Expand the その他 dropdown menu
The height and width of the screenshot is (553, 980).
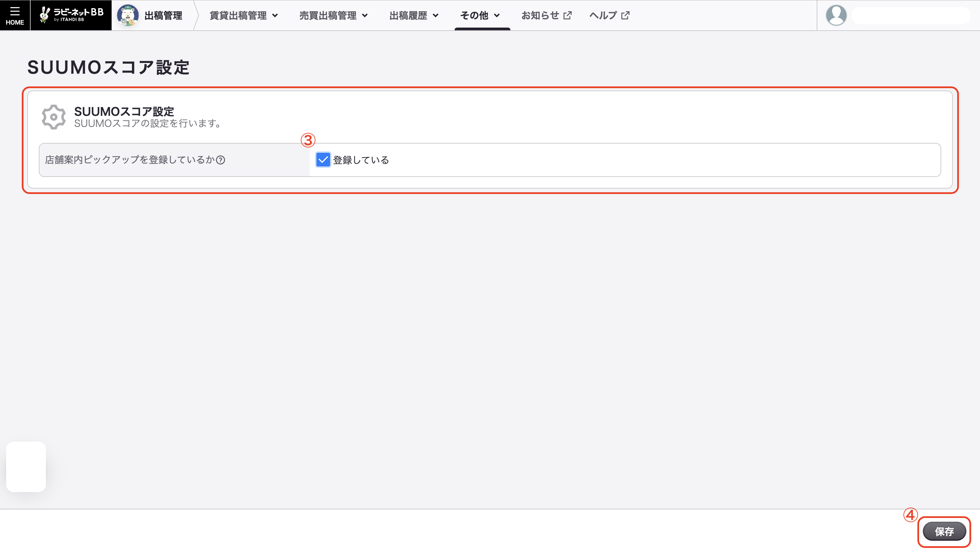tap(480, 15)
